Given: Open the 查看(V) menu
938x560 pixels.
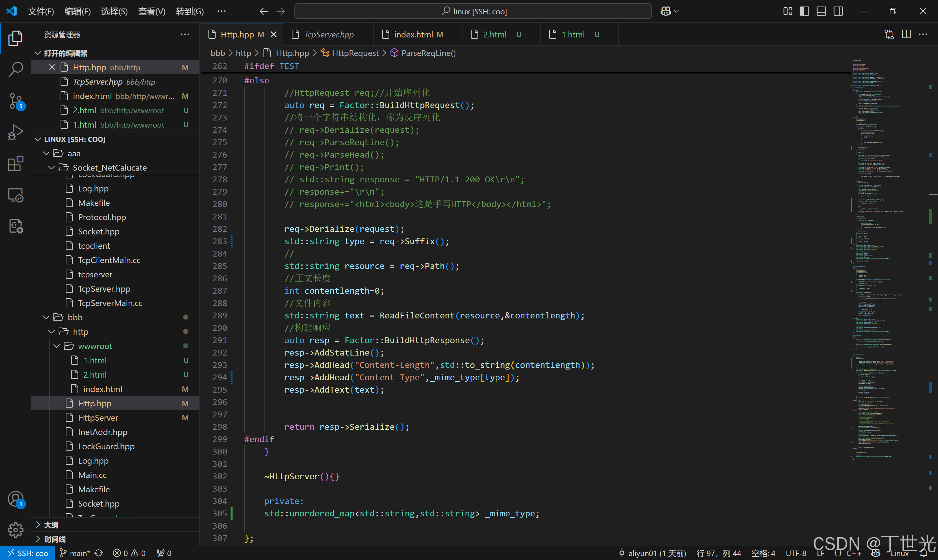Looking at the screenshot, I should (x=151, y=11).
